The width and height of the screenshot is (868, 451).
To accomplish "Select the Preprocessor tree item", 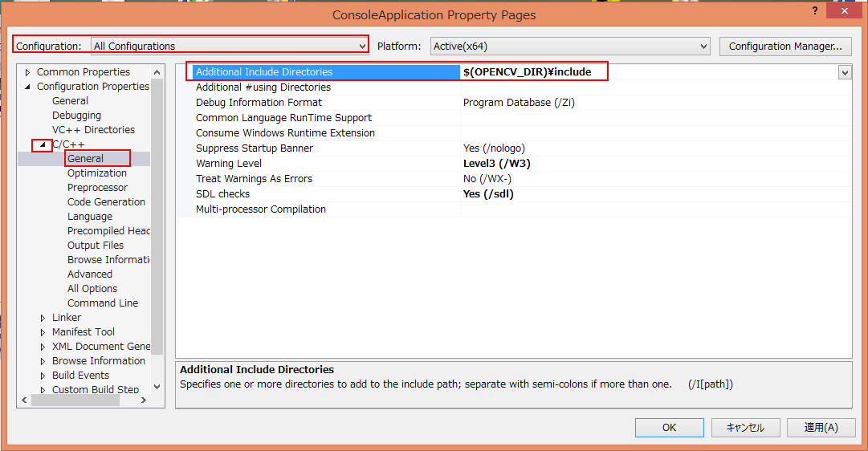I will 97,187.
